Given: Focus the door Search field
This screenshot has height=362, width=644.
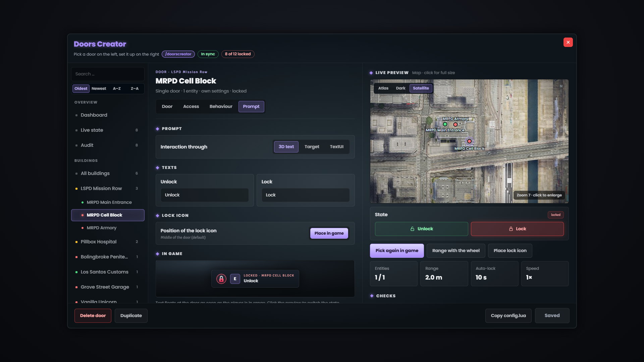Looking at the screenshot, I should [108, 74].
